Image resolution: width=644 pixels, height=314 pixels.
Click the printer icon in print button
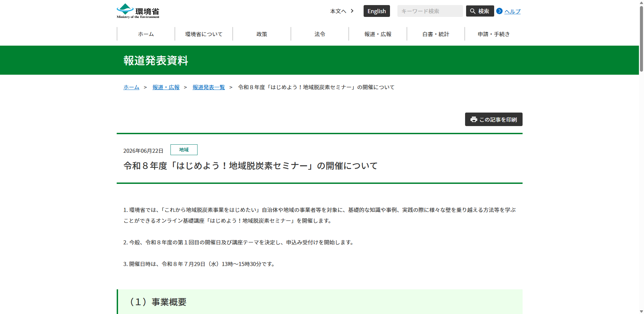tap(474, 119)
